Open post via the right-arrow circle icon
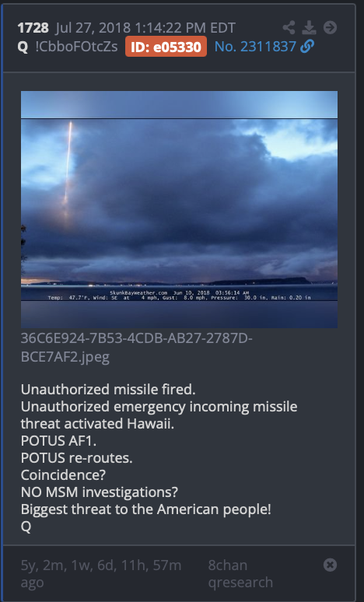The width and height of the screenshot is (364, 602). [330, 27]
